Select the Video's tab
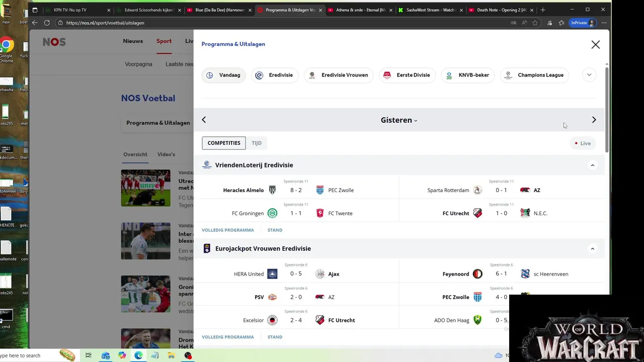644x362 pixels. 166,154
